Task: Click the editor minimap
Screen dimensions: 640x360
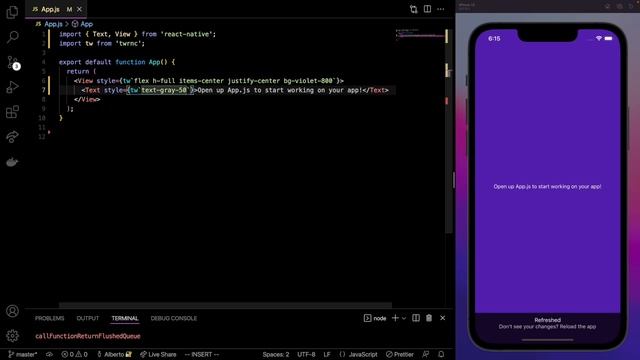Action: (419, 34)
